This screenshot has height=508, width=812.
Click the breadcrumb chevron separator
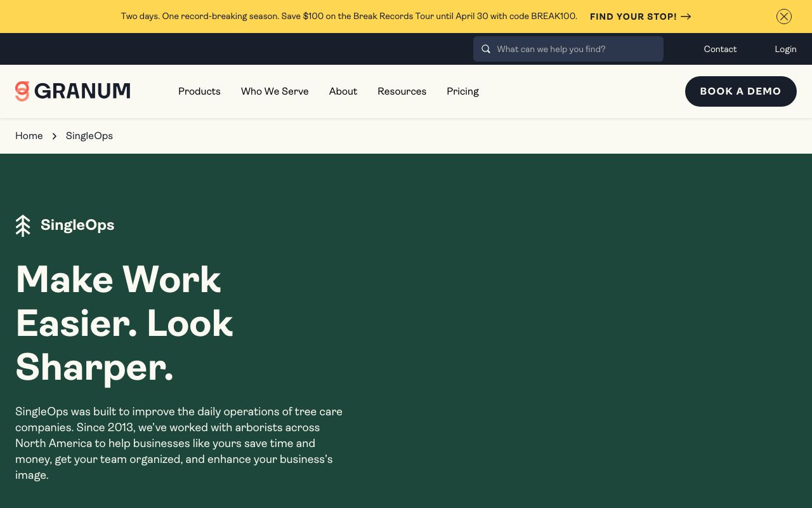pos(55,136)
